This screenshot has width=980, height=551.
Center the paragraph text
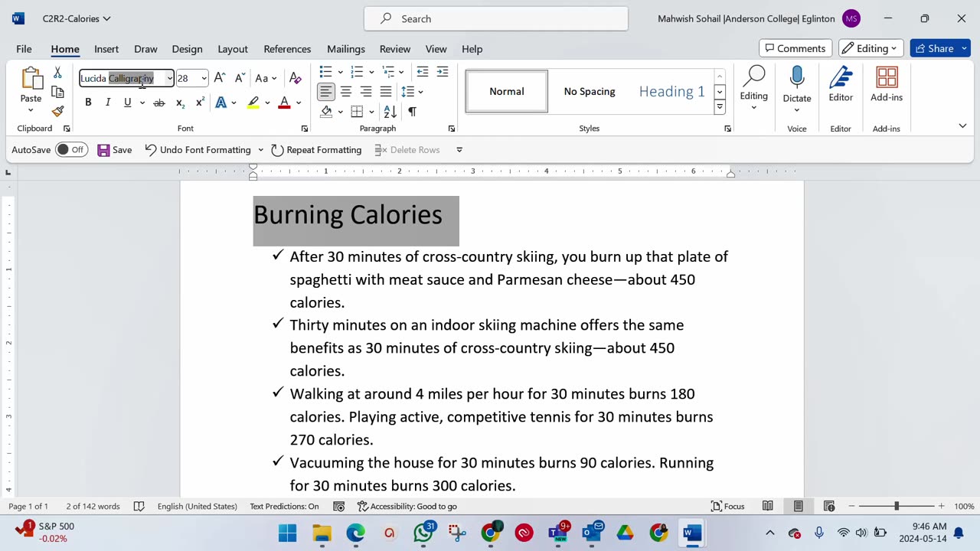click(346, 92)
